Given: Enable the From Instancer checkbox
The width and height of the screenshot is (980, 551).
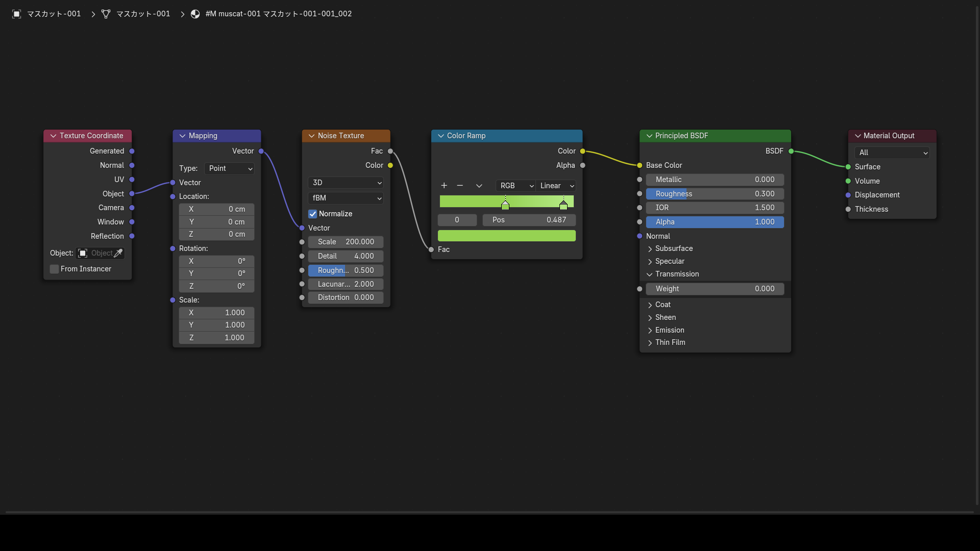Looking at the screenshot, I should point(54,269).
